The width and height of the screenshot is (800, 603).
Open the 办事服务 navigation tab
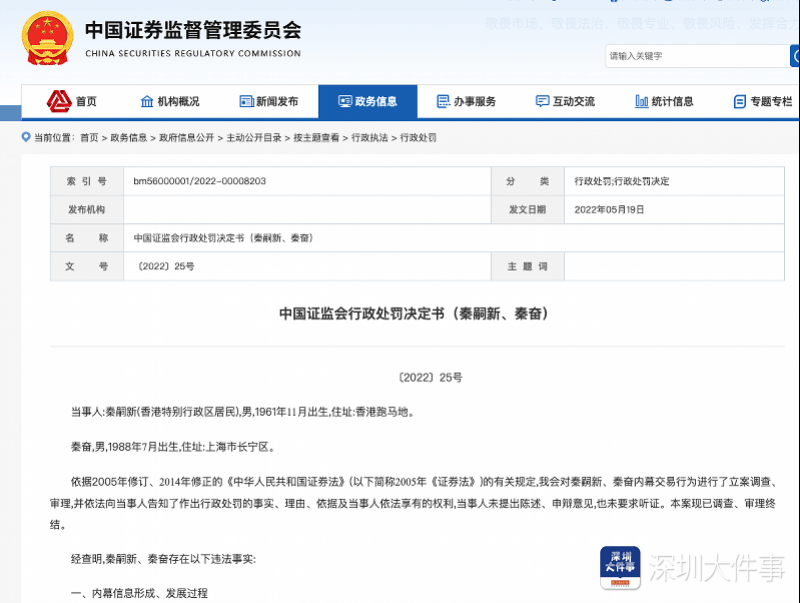(466, 102)
